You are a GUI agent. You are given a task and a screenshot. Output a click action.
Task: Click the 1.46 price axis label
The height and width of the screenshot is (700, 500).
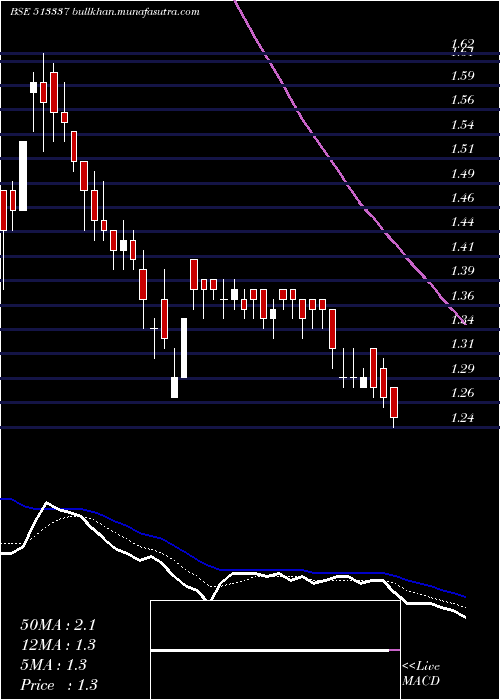click(462, 197)
